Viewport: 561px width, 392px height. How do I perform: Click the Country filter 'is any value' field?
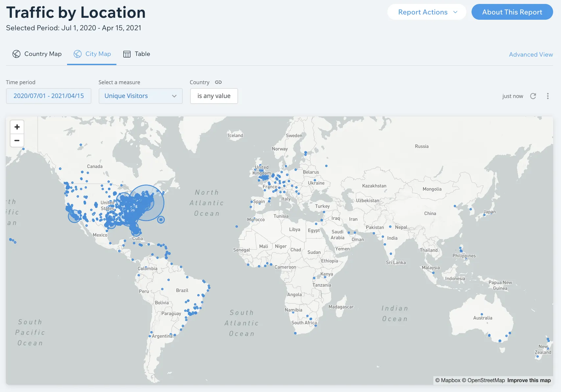(214, 96)
